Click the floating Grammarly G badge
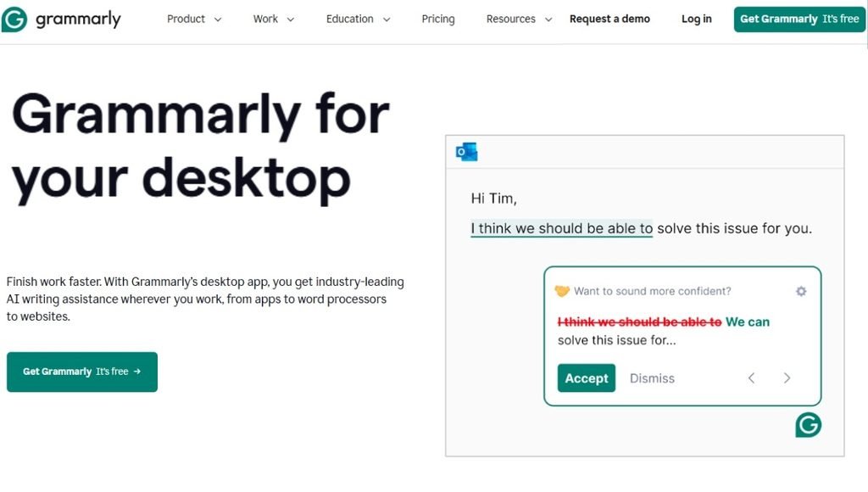Viewport: 868px width, 492px height. click(808, 425)
